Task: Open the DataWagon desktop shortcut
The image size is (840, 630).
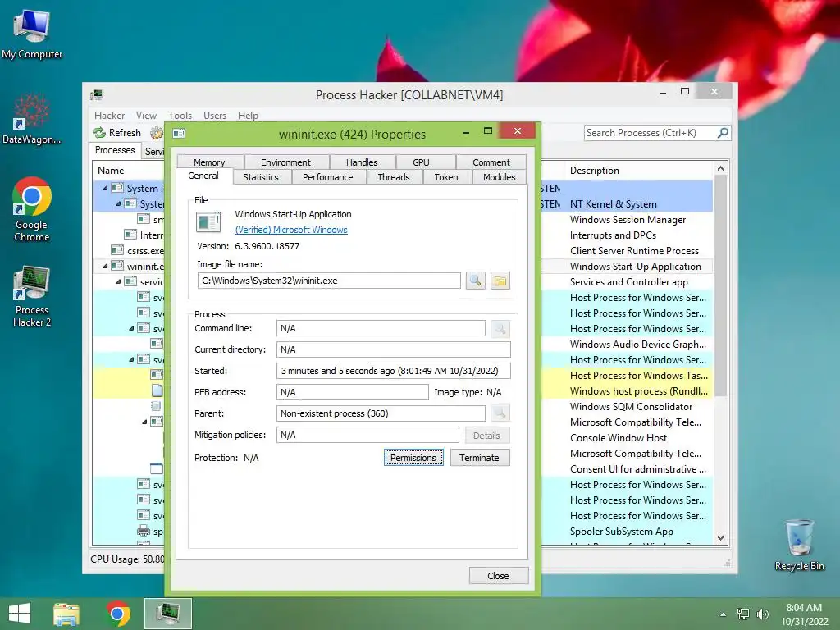Action: tap(32, 118)
